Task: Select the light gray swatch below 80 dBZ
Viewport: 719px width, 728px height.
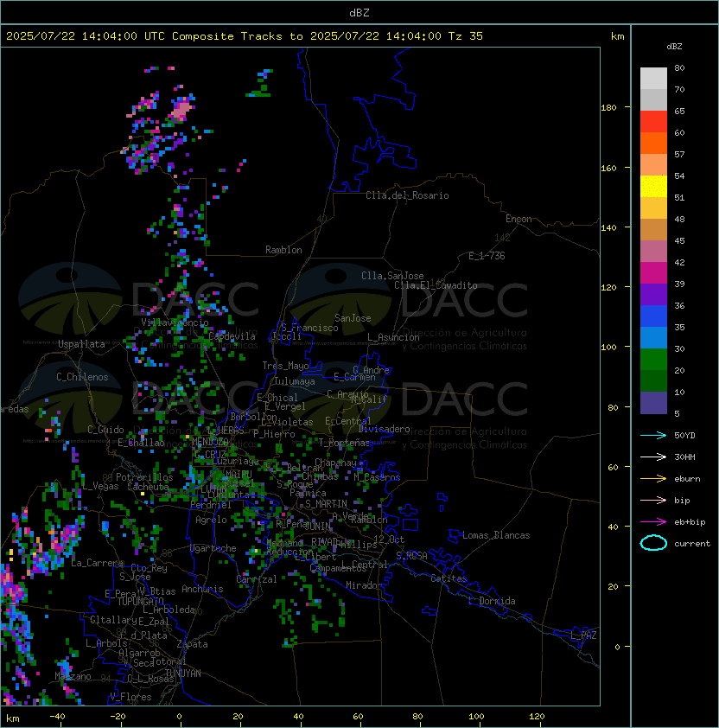Action: pos(653,79)
